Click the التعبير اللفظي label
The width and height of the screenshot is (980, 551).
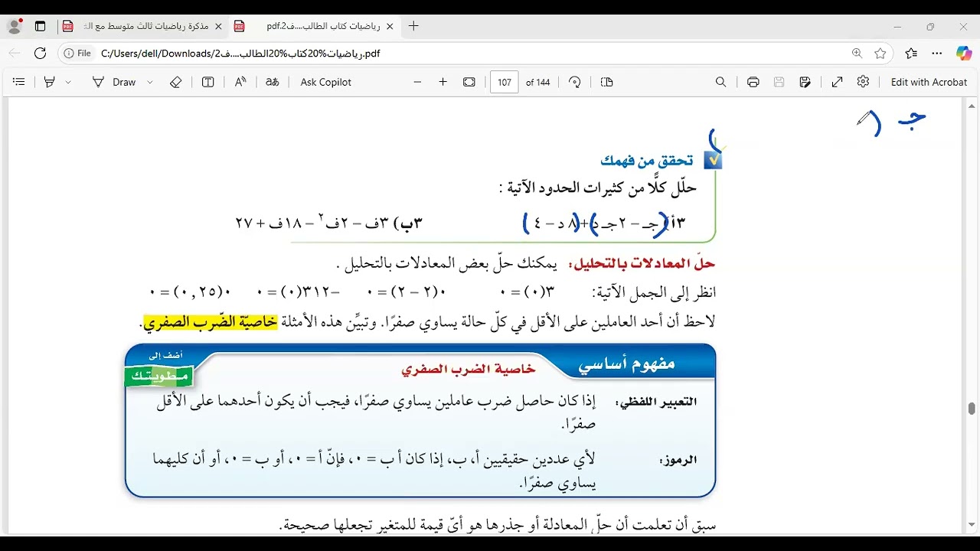656,402
